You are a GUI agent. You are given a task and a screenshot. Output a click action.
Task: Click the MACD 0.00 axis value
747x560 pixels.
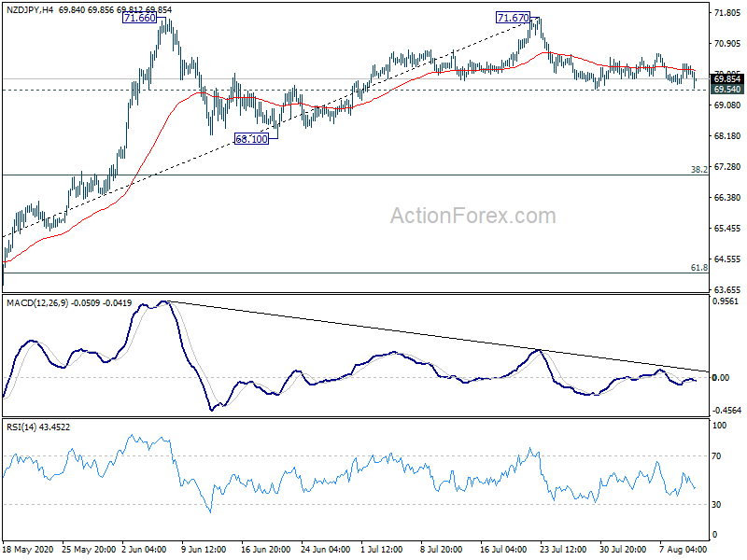coord(720,378)
